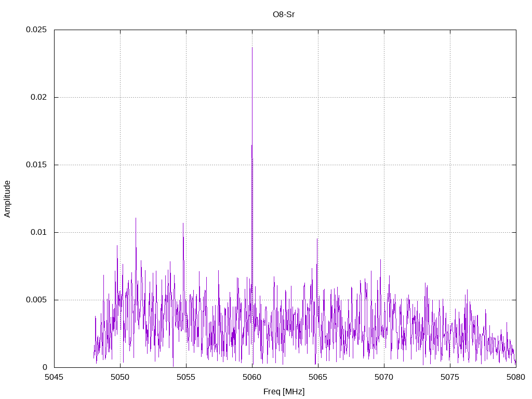This screenshot has width=532, height=399.
Task: Click the 5070 x-axis tick label
Action: tap(384, 377)
